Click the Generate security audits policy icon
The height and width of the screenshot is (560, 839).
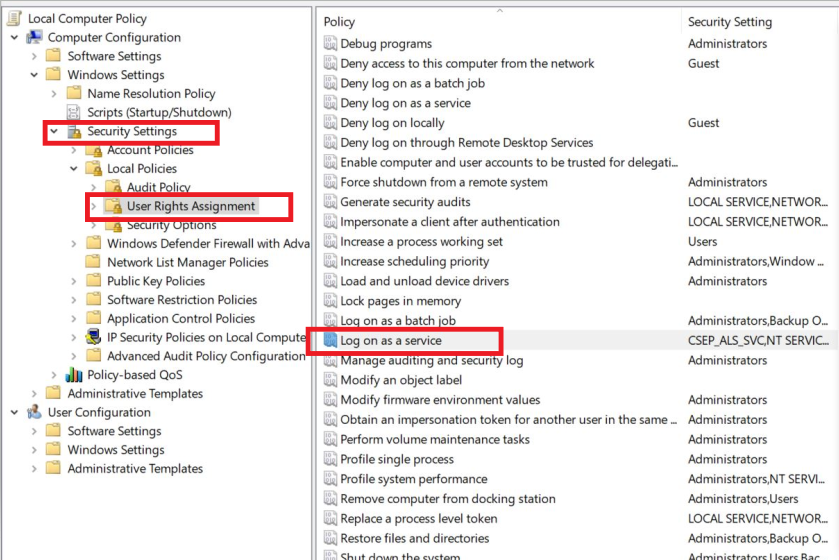tap(330, 202)
